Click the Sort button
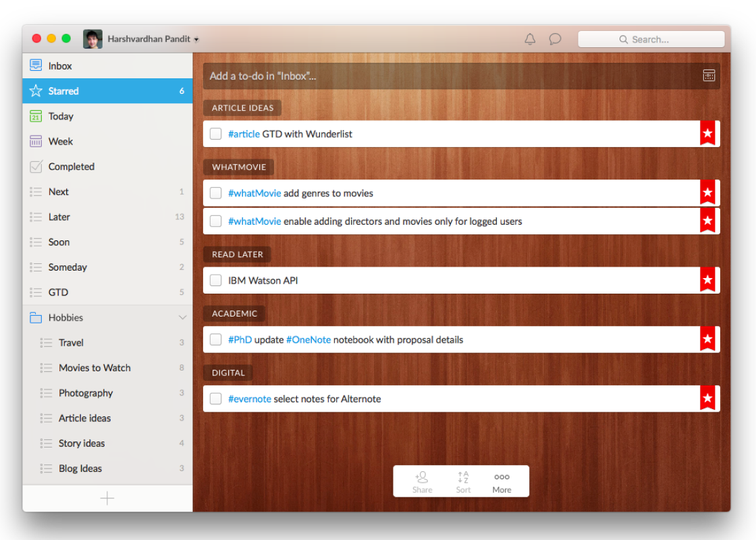Image resolution: width=756 pixels, height=540 pixels. (x=463, y=482)
